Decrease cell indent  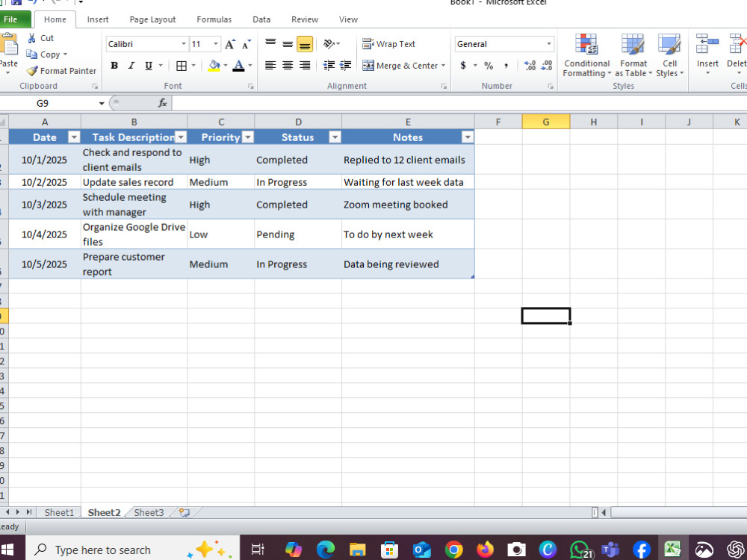(328, 66)
